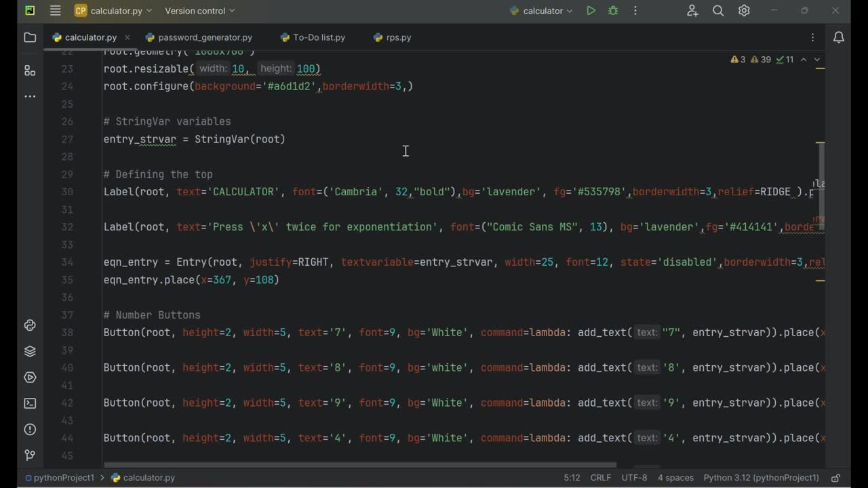The image size is (868, 488).
Task: Toggle read-only lock in status bar
Action: [x=836, y=478]
